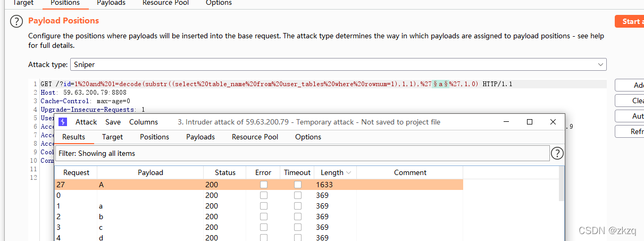This screenshot has width=644, height=241.
Task: Open main Intruder Target tab
Action: click(23, 3)
